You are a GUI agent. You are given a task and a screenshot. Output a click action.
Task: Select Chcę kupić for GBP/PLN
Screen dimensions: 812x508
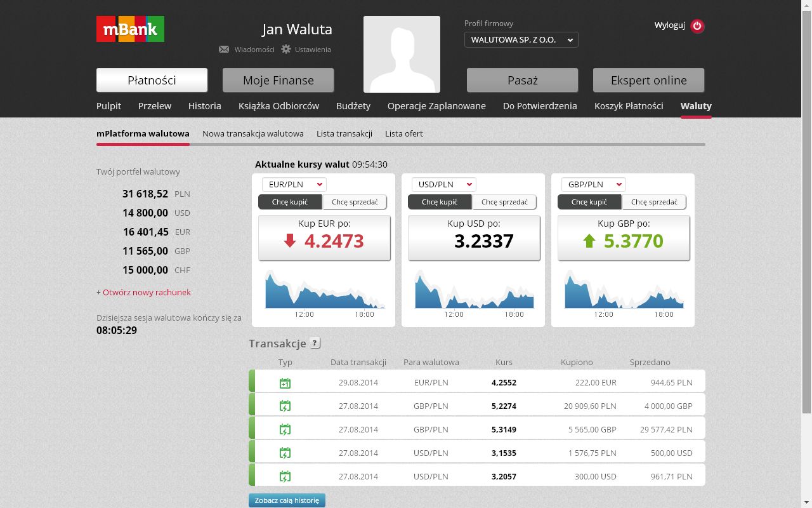click(589, 202)
